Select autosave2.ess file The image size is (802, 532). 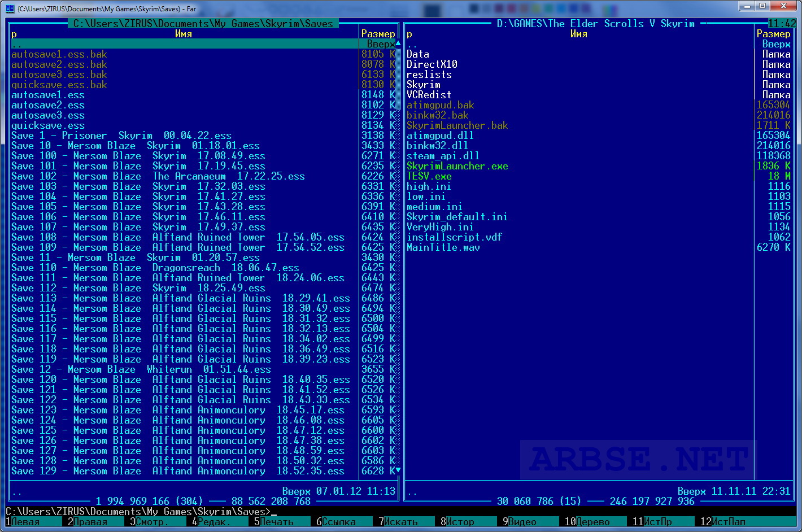[48, 105]
